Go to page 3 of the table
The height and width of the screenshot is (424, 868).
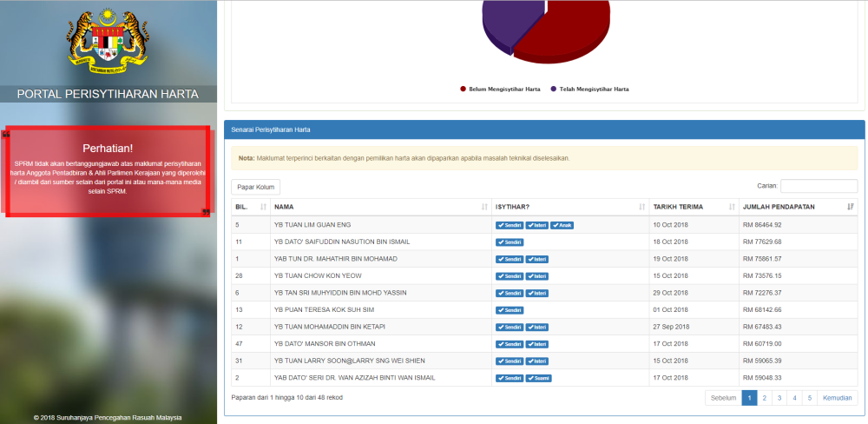pos(779,398)
